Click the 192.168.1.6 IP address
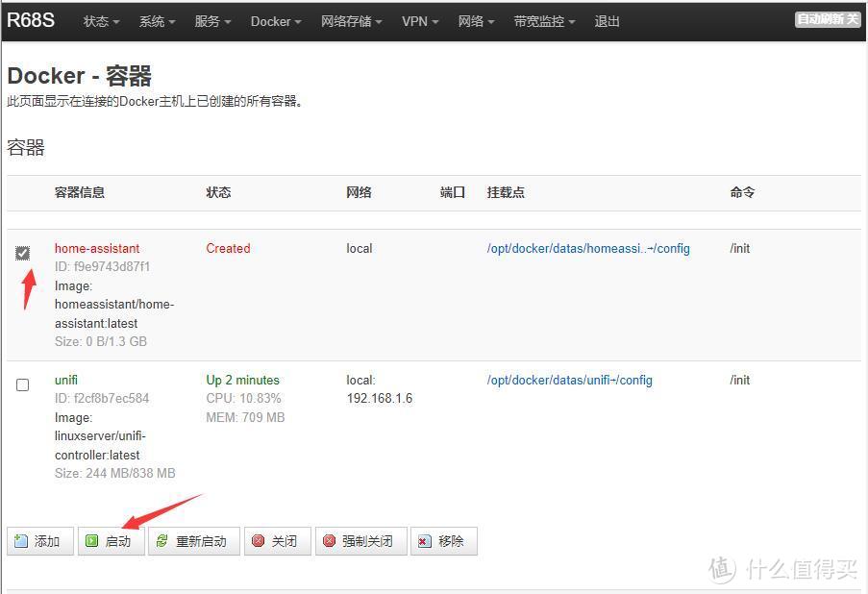 (379, 398)
